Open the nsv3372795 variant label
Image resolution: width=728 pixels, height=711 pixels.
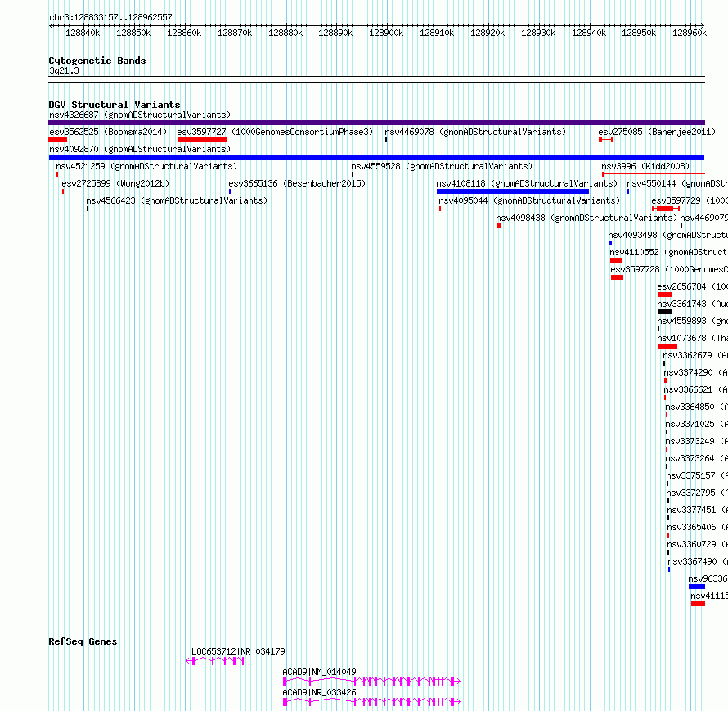[x=697, y=493]
